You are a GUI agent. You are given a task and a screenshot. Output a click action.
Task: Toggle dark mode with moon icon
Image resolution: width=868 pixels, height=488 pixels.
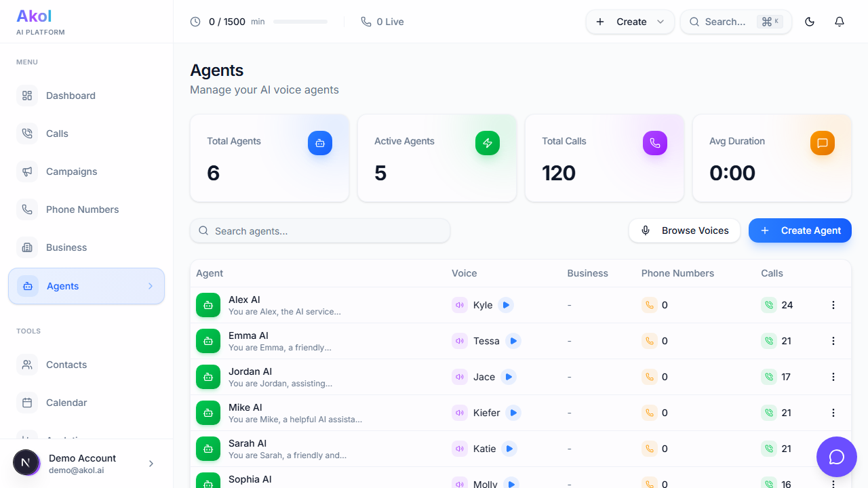(810, 22)
